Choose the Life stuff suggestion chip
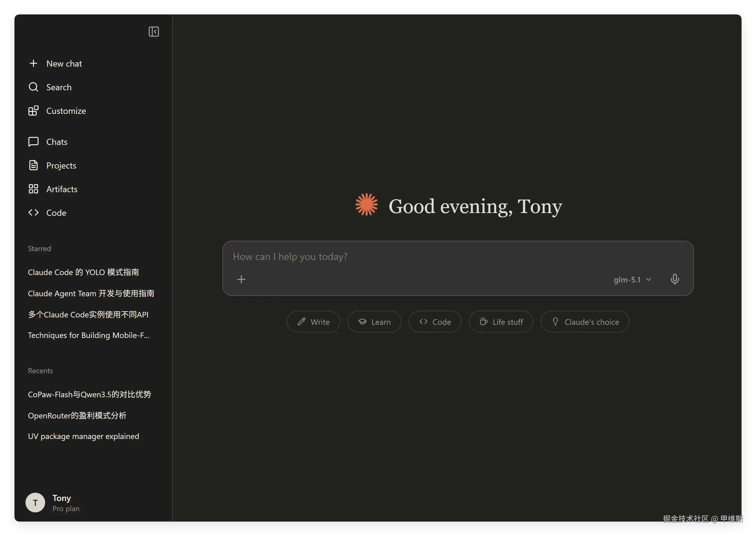Screen dimensions: 756x536 click(x=501, y=322)
